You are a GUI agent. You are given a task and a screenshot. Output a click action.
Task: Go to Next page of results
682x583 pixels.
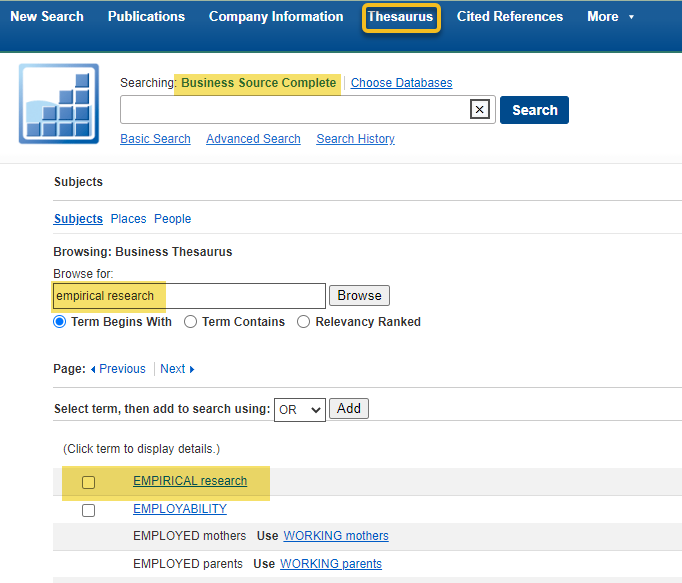pyautogui.click(x=177, y=369)
